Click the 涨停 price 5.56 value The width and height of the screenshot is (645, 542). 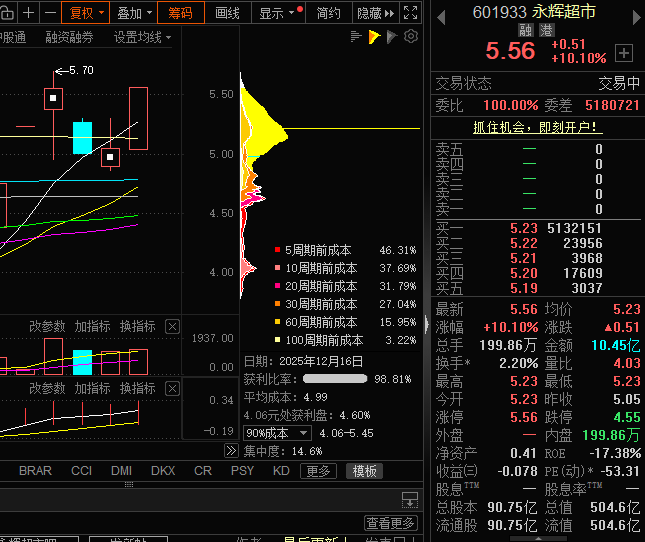tap(524, 417)
